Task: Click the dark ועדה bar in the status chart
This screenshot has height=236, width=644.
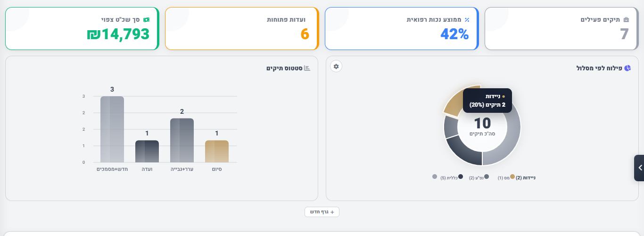Action: click(x=147, y=151)
